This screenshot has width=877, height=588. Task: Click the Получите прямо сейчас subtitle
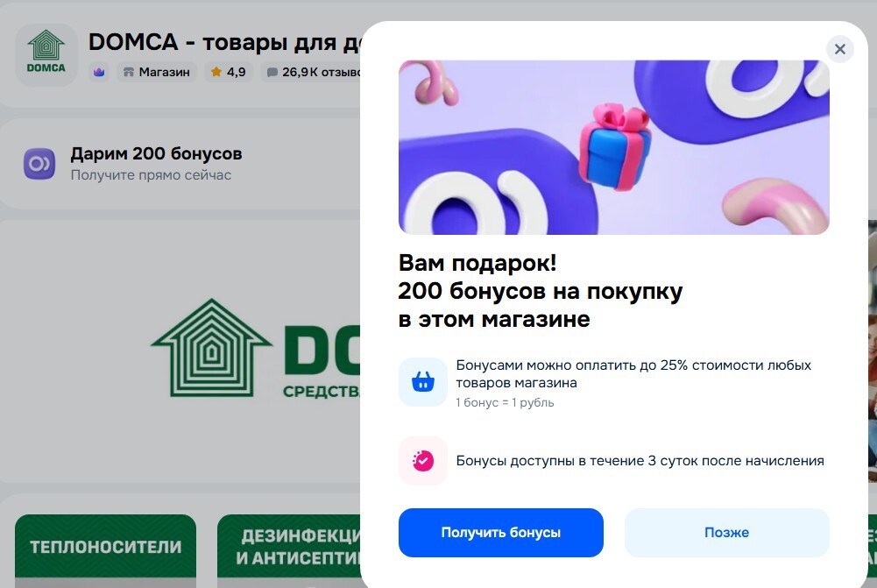pos(151,175)
